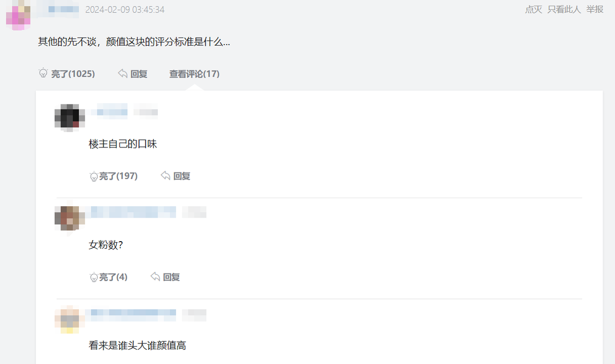Filter with 只看此人 link
Image resolution: width=615 pixels, height=364 pixels.
[564, 9]
